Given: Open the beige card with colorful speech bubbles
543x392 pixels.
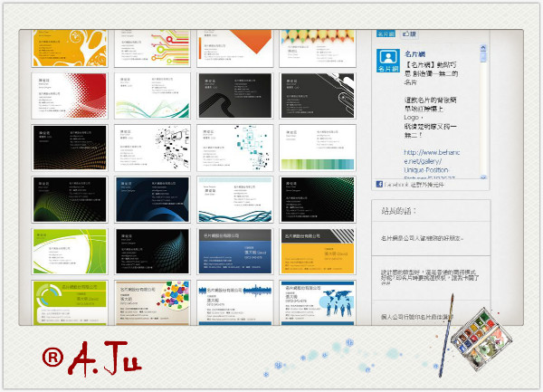Looking at the screenshot, I should pyautogui.click(x=152, y=302).
